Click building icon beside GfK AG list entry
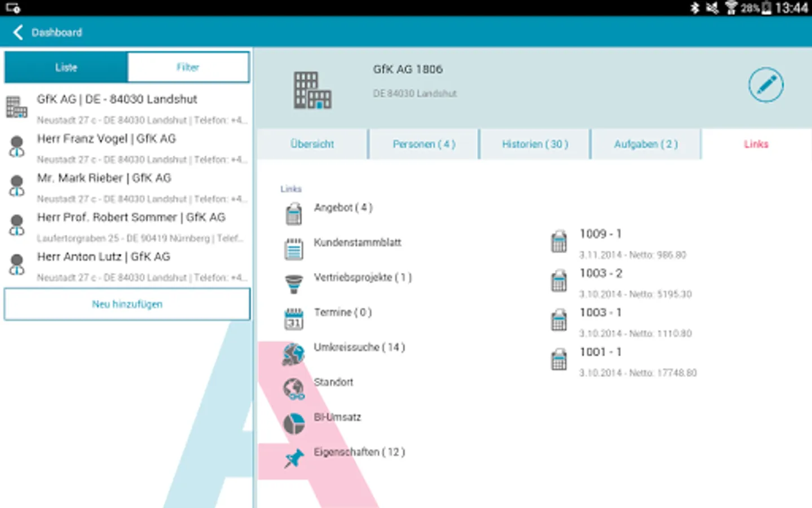The height and width of the screenshot is (508, 812). pyautogui.click(x=16, y=107)
